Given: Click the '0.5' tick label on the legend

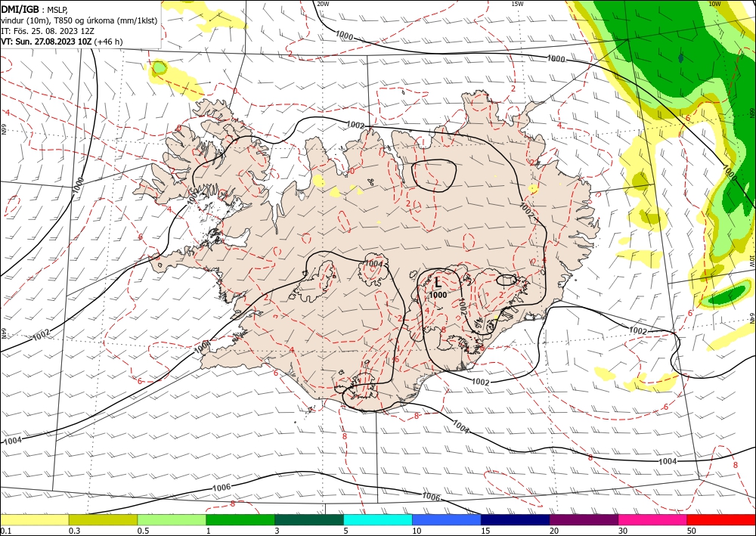Looking at the screenshot, I should (143, 531).
